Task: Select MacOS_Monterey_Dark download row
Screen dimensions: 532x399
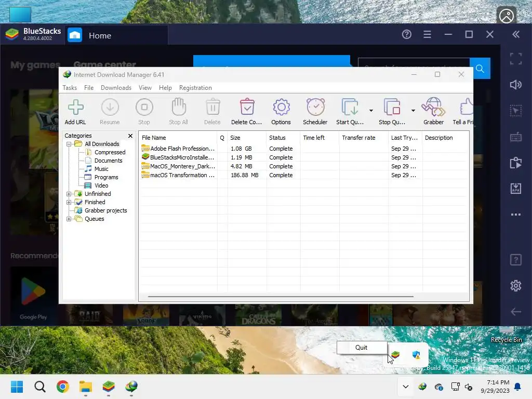Action: [303, 166]
